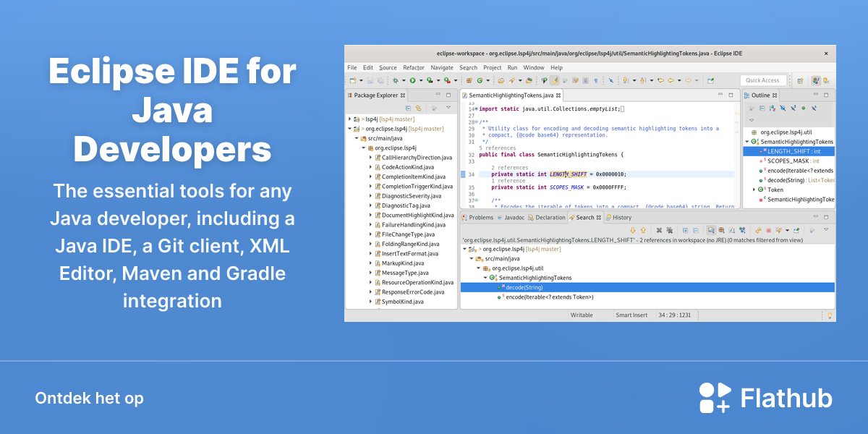Image resolution: width=868 pixels, height=434 pixels.
Task: Expand CallHierarchyDirection.java tree node
Action: coord(370,157)
